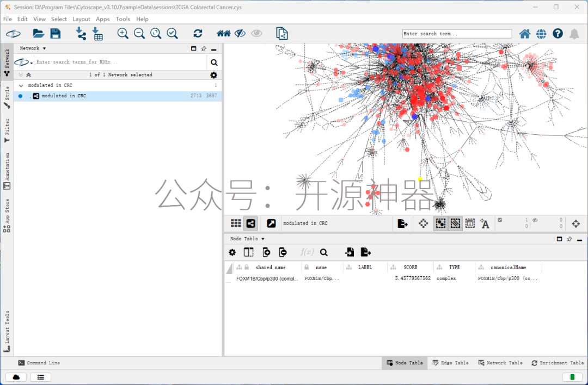Click the NDEx search magnifier button
Screen dimensions: 588x385
(214, 63)
